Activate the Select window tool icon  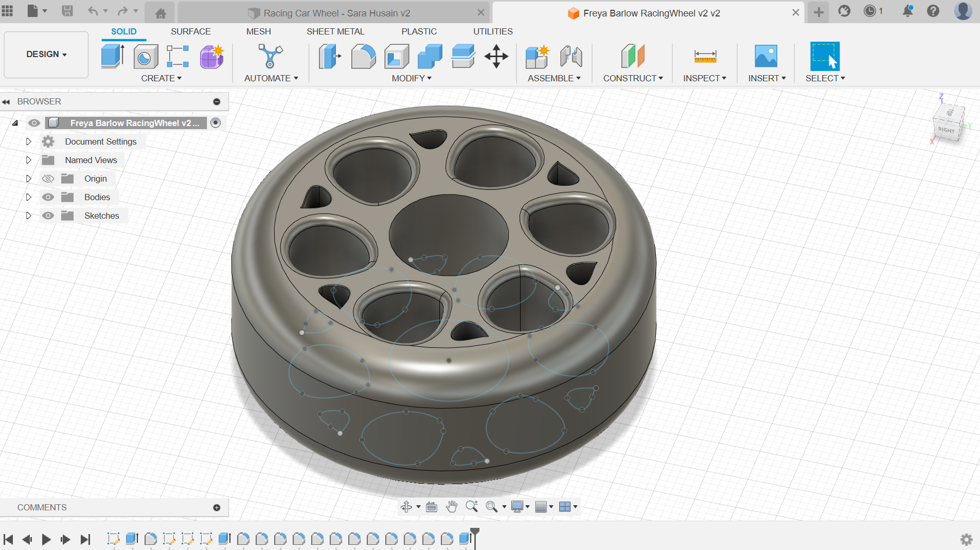pos(825,56)
